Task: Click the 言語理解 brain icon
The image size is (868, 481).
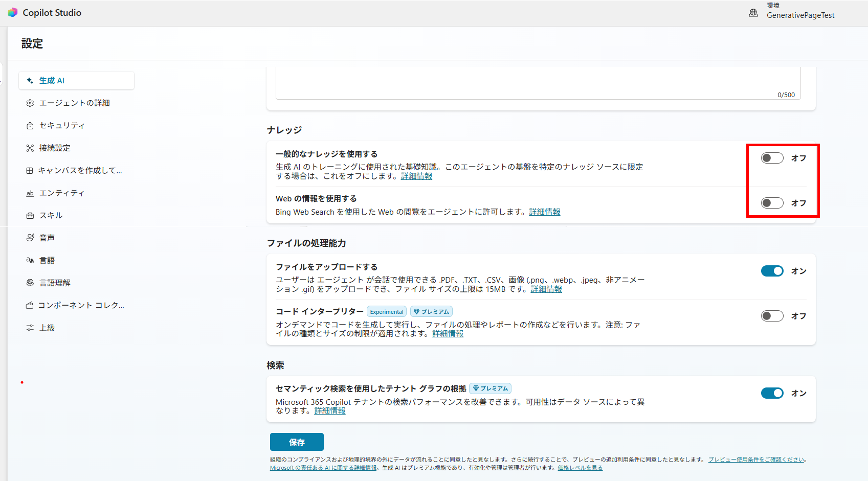Action: [x=30, y=283]
